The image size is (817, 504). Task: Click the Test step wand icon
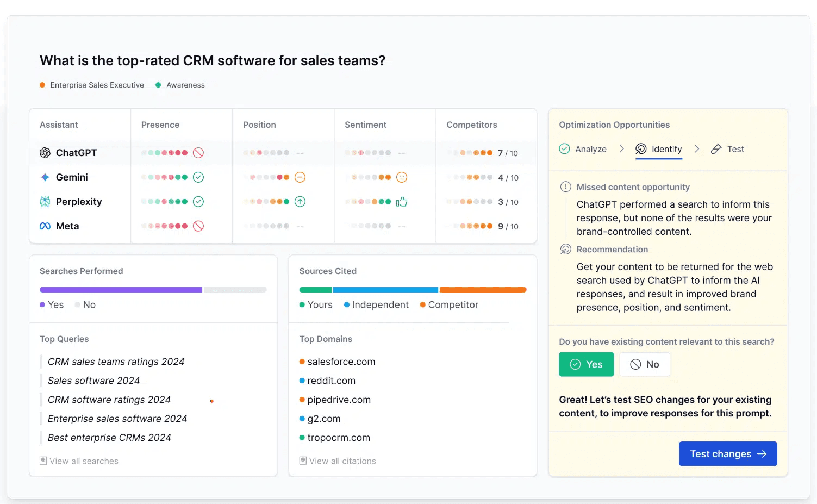tap(716, 148)
